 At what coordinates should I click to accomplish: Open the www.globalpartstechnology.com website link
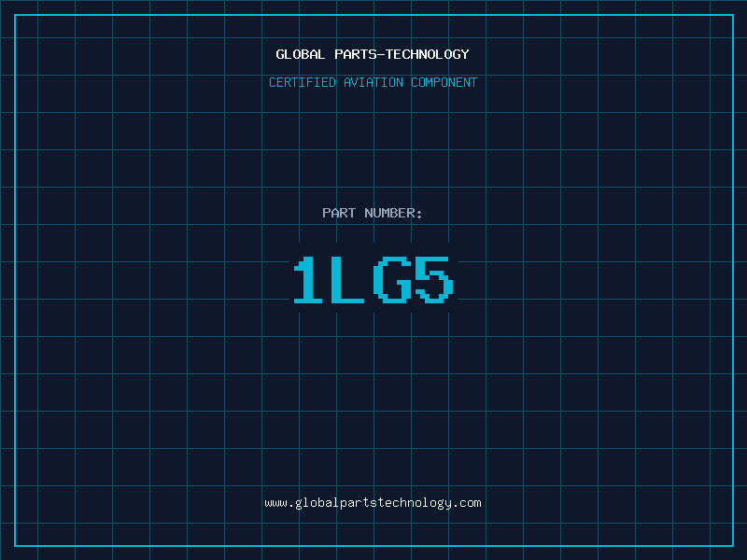pos(373,503)
